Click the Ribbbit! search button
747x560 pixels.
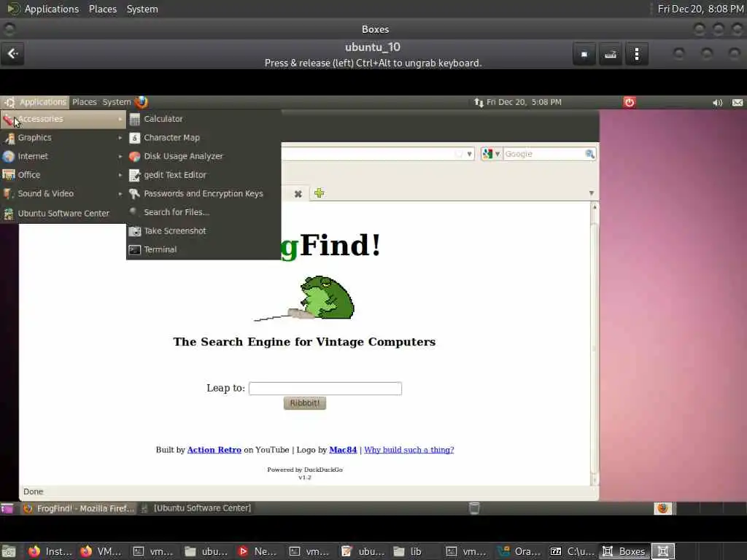[x=305, y=402]
